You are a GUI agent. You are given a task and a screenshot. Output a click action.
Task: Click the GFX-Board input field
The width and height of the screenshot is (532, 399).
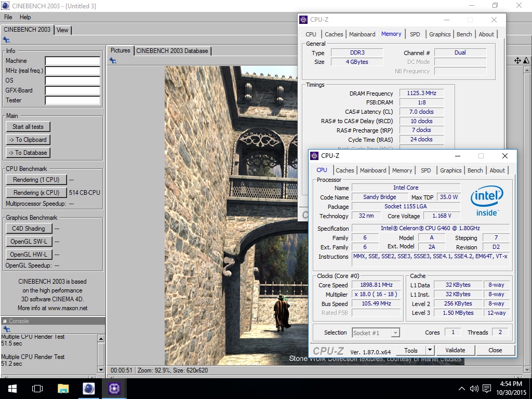73,90
